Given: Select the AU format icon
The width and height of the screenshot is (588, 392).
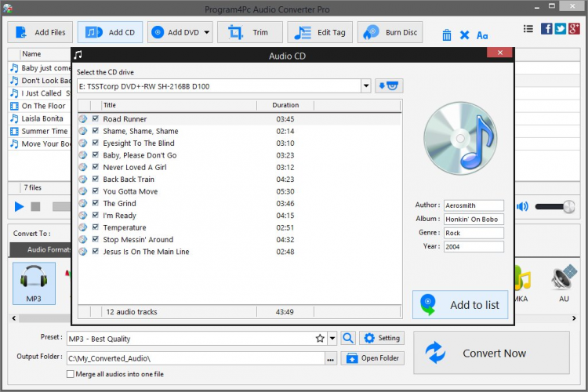Looking at the screenshot, I should [x=564, y=283].
